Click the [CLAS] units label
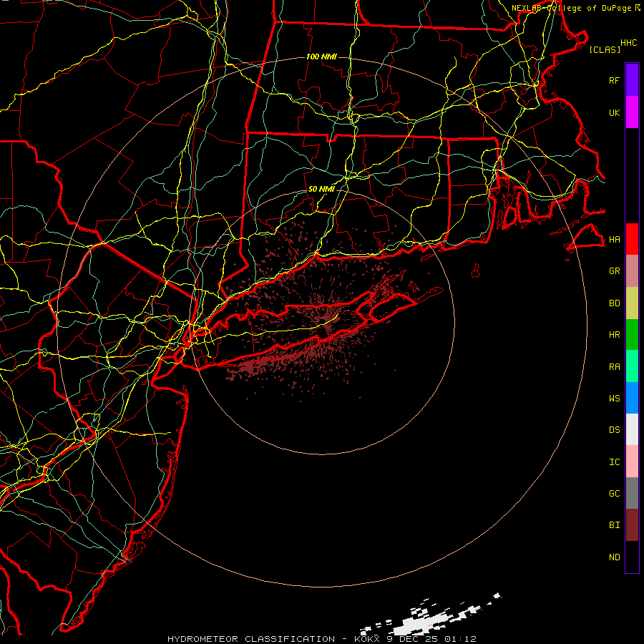Screen dimensions: 644x644 605,49
